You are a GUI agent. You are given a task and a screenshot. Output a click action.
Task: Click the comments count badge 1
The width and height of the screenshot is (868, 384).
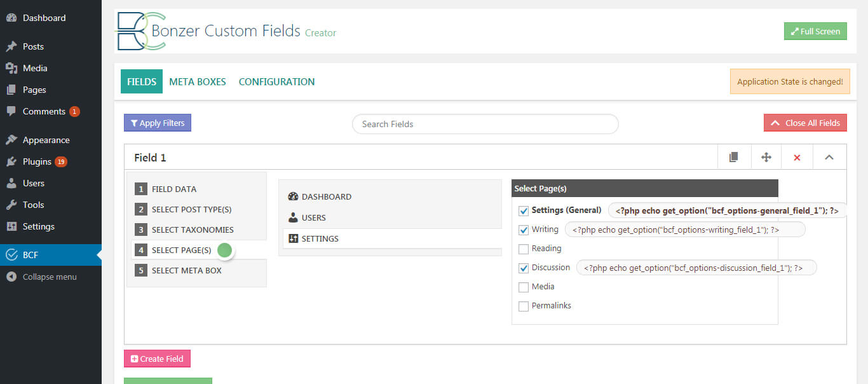[74, 111]
